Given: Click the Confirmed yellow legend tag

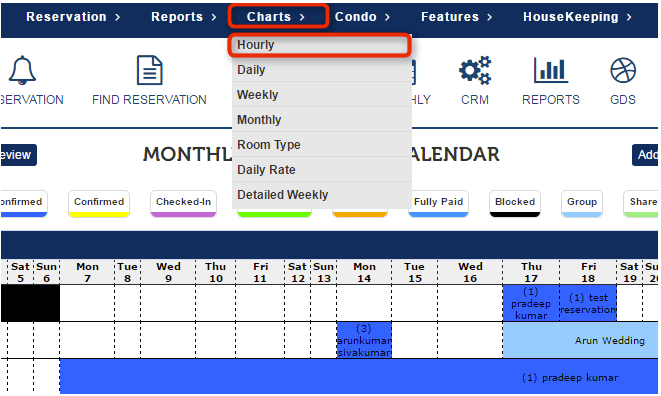Looking at the screenshot, I should coord(99,204).
